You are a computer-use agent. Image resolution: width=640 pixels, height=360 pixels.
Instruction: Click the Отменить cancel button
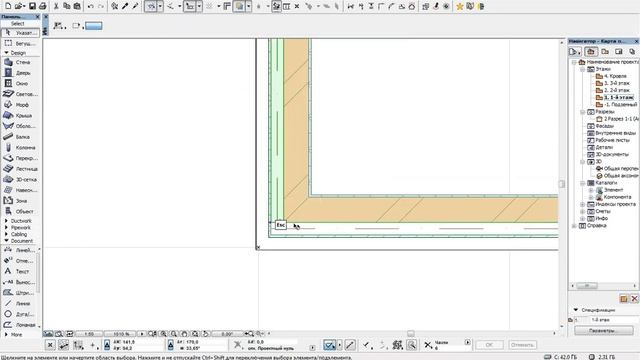pyautogui.click(x=522, y=345)
